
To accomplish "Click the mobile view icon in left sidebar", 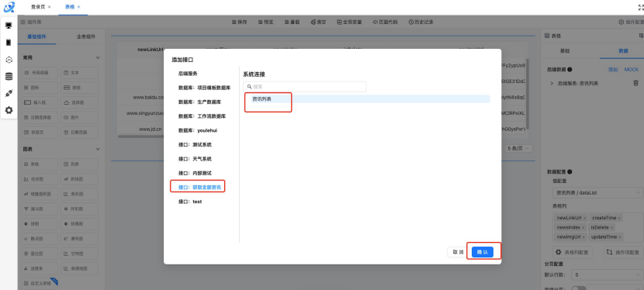I will point(9,42).
